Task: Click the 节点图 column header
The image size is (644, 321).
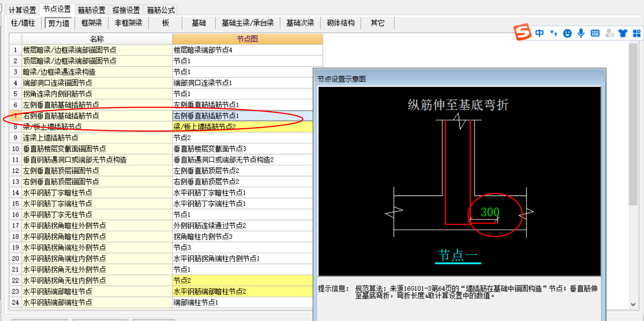Action: point(247,39)
